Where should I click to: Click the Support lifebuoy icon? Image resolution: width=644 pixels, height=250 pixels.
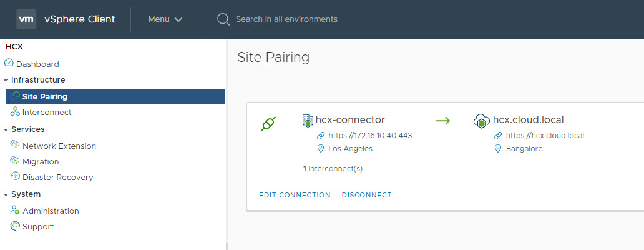point(16,226)
